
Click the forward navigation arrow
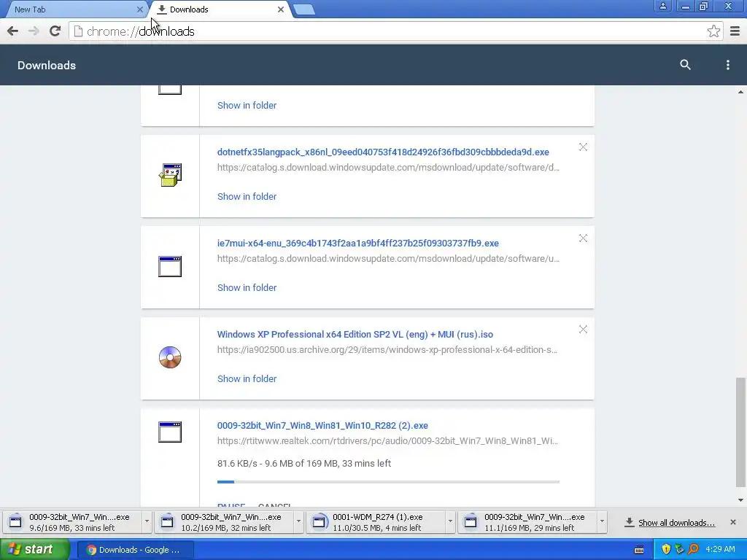34,31
